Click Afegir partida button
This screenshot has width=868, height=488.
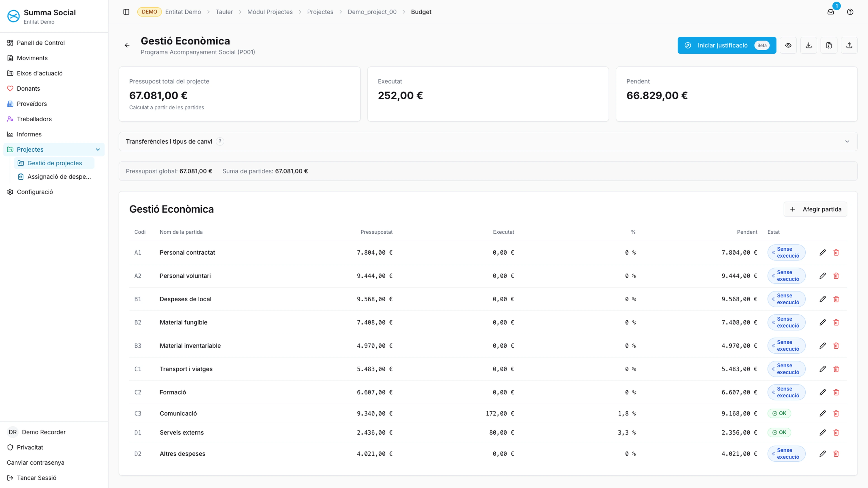(x=815, y=209)
